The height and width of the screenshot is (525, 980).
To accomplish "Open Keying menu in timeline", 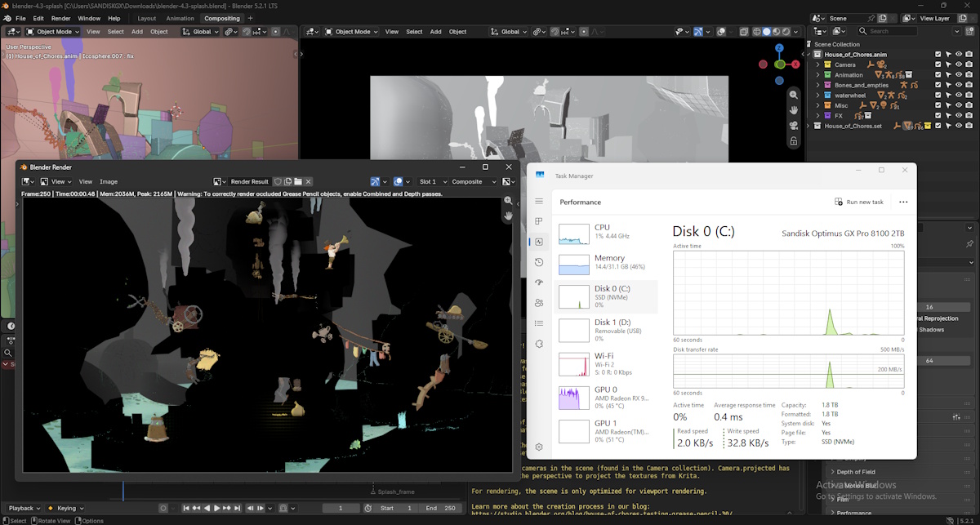I will tap(66, 508).
